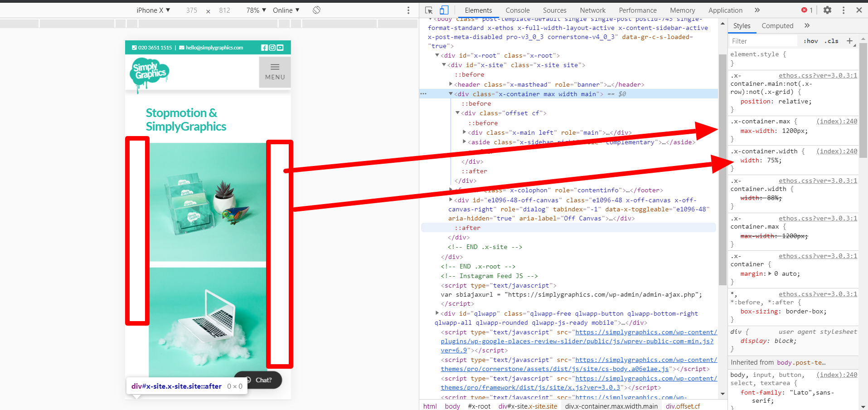Click the styles Filter input
Screen dimensions: 868x410
tap(764, 41)
